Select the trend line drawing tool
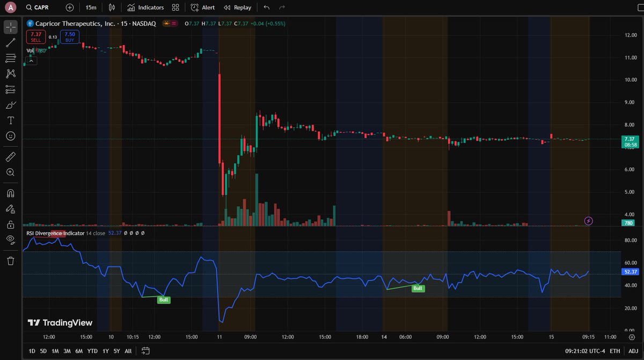This screenshot has width=644, height=360. [x=11, y=42]
